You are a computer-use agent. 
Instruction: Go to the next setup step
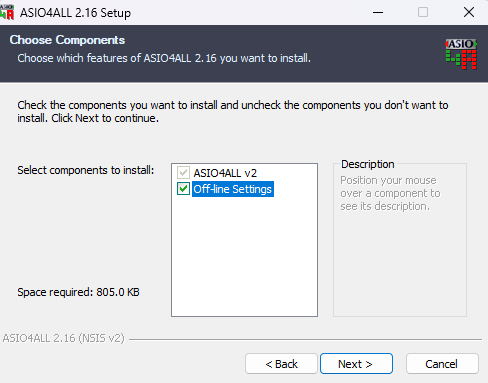[356, 364]
